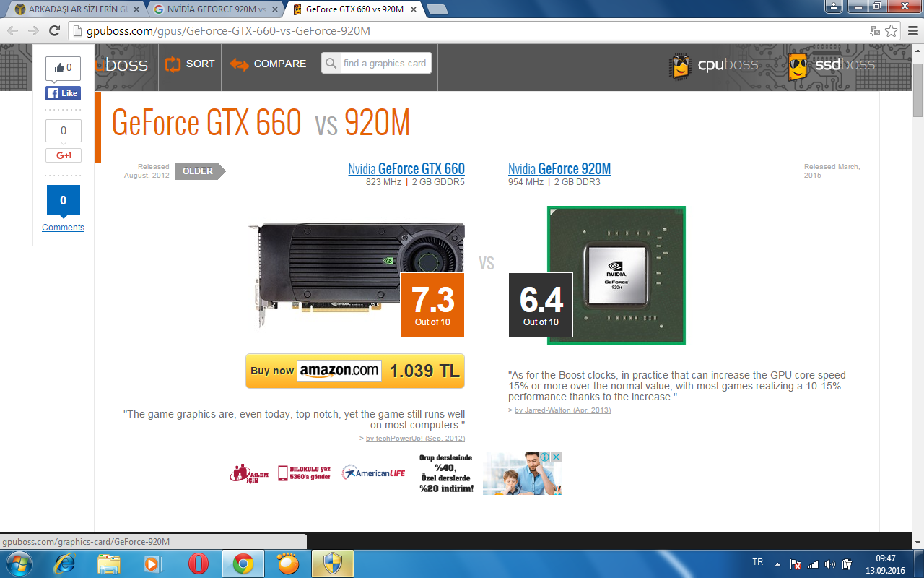The image size is (924, 578).
Task: Click the scrollbar up arrow
Action: (x=918, y=50)
